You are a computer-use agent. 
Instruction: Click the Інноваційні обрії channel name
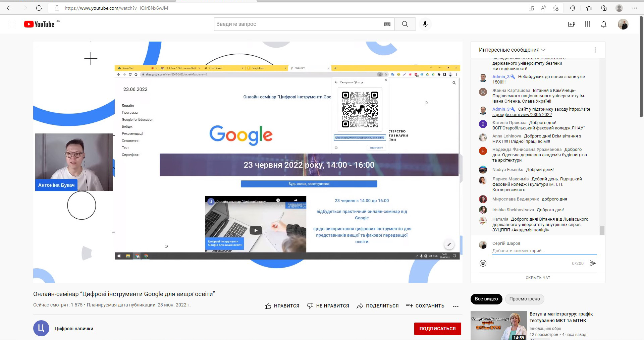(x=545, y=329)
